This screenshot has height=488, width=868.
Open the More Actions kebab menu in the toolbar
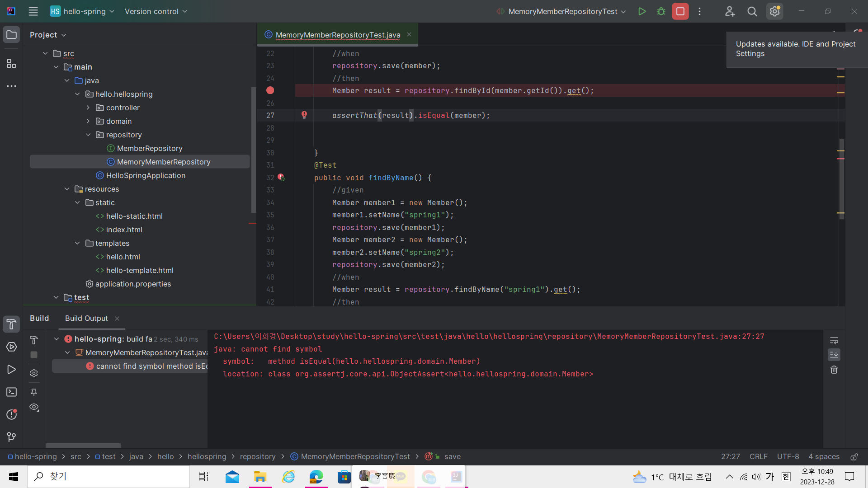point(699,11)
